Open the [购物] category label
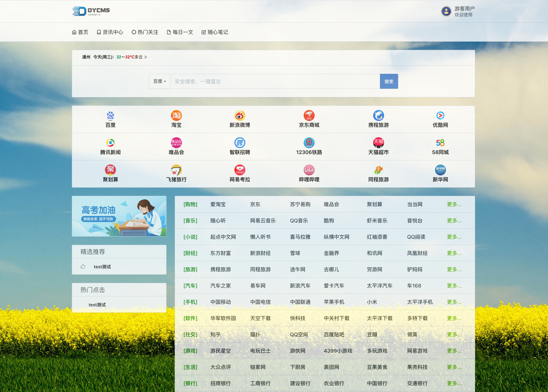This screenshot has height=392, width=548. coord(190,204)
